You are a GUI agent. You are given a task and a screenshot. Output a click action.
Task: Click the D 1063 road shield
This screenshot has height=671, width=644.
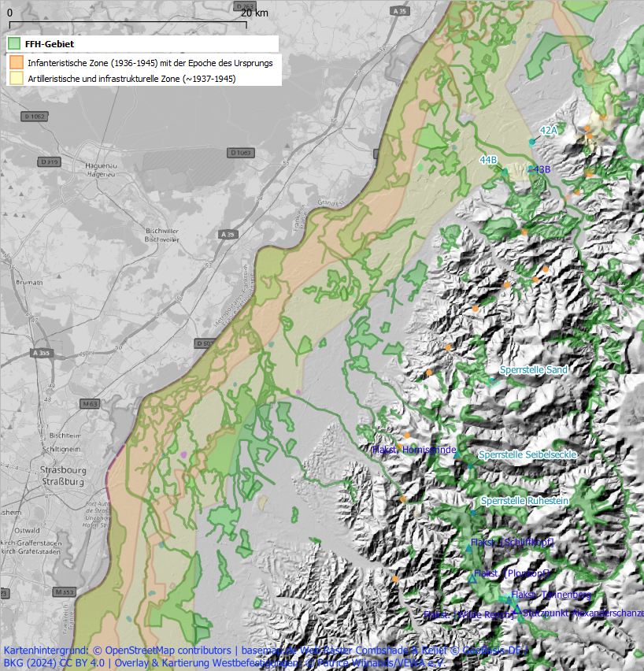pos(242,152)
